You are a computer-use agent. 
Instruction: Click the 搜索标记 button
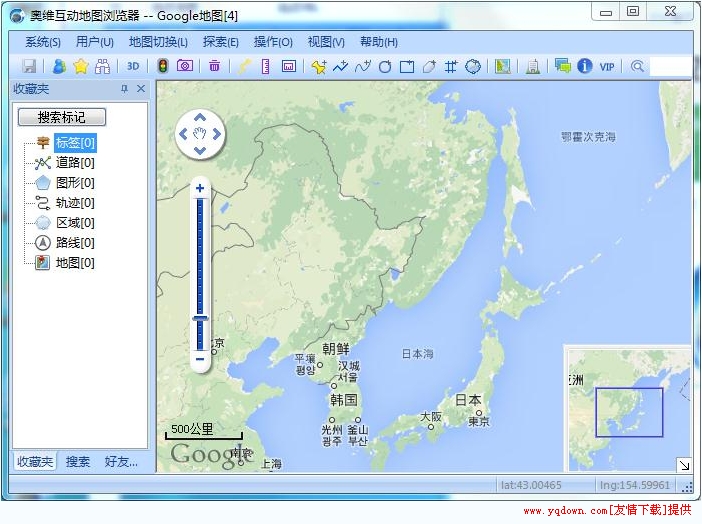62,117
